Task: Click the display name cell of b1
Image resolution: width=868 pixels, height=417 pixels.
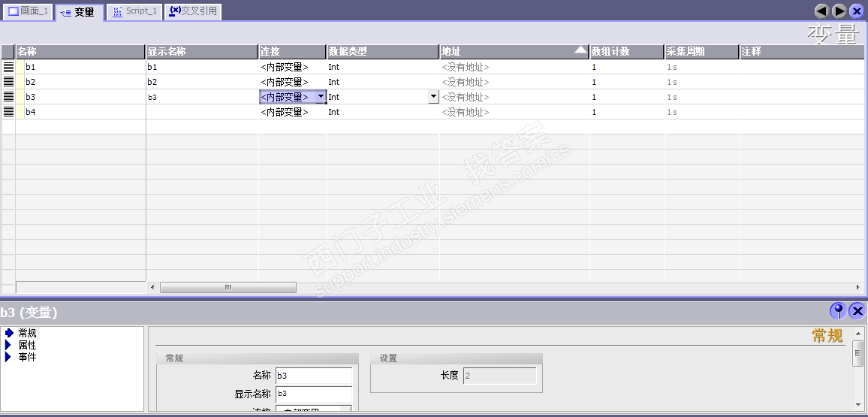Action: point(202,67)
